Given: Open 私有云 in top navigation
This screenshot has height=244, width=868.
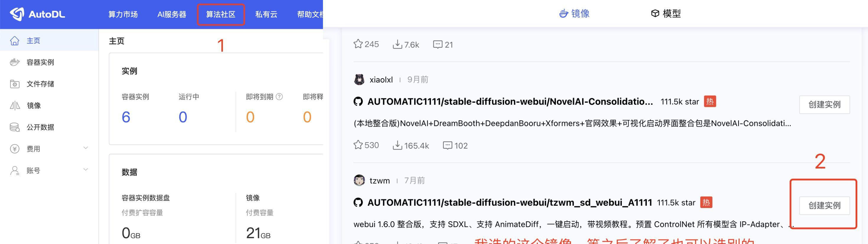Looking at the screenshot, I should point(266,14).
